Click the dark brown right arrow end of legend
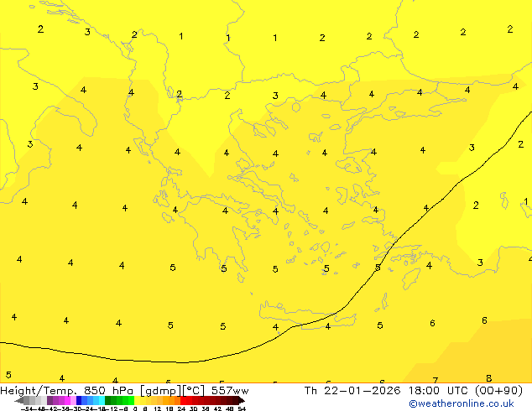This screenshot has width=532, height=411. pyautogui.click(x=242, y=401)
